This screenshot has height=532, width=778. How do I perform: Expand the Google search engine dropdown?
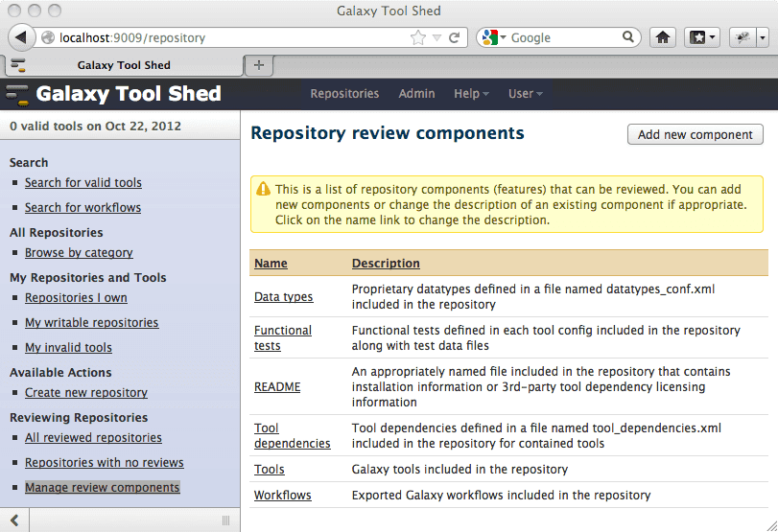(495, 37)
